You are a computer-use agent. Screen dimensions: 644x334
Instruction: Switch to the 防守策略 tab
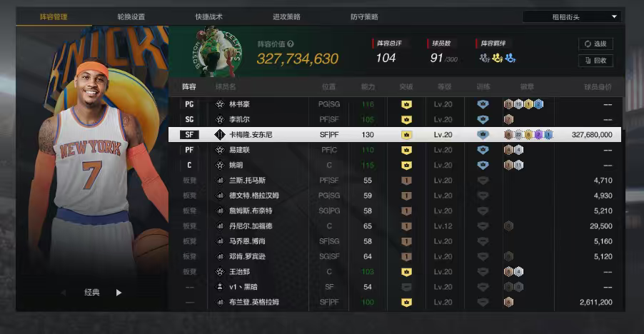tap(364, 17)
